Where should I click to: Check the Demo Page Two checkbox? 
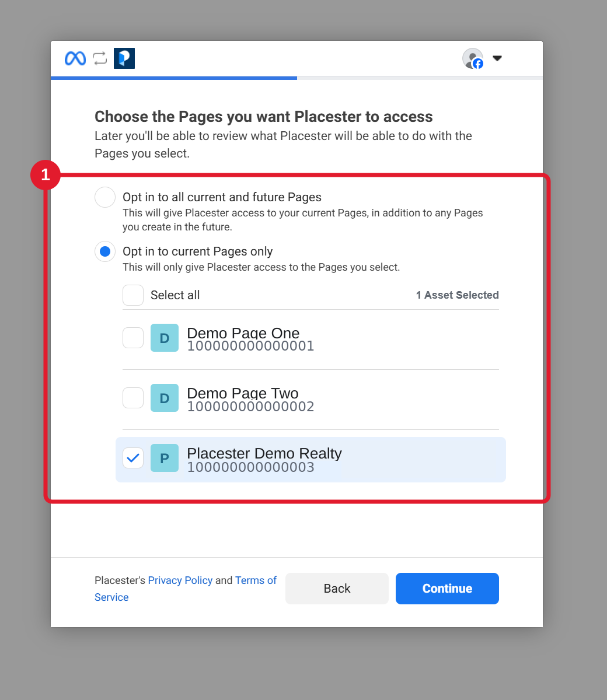coord(133,398)
